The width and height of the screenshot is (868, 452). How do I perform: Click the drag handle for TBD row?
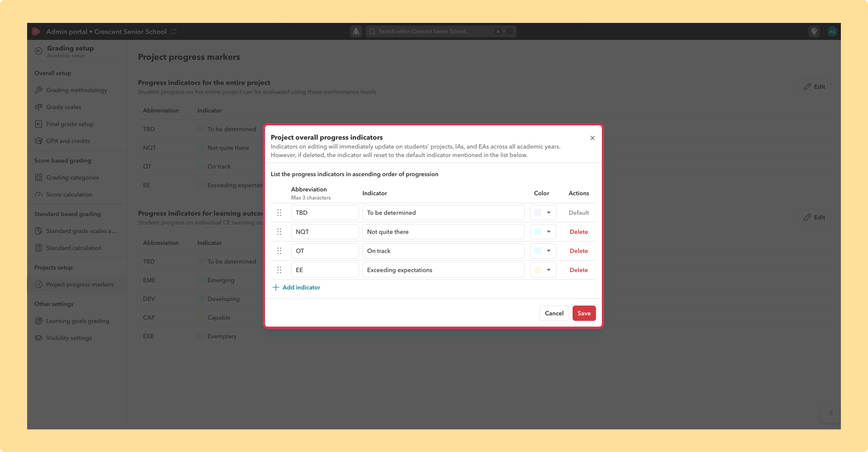[279, 213]
